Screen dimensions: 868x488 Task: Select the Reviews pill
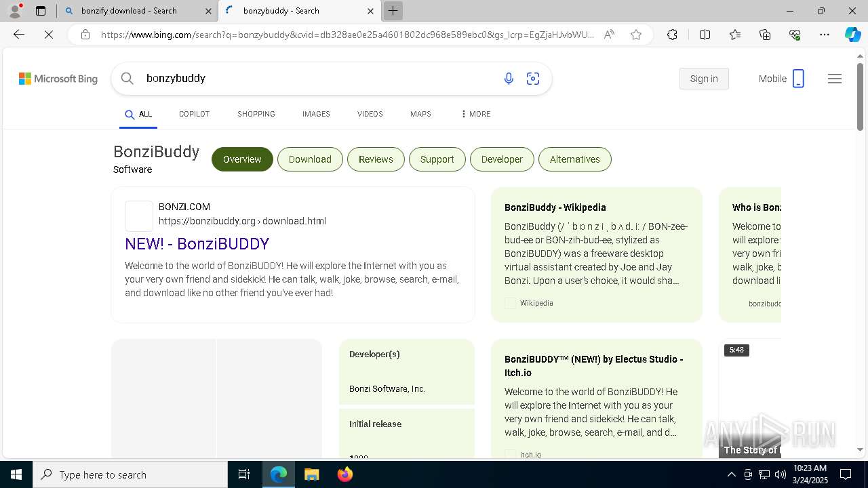pos(376,159)
